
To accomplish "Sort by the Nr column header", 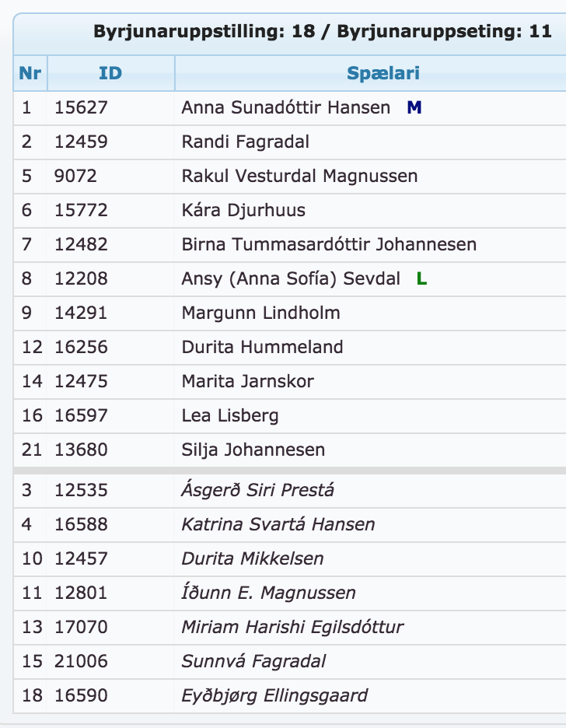I will point(30,73).
